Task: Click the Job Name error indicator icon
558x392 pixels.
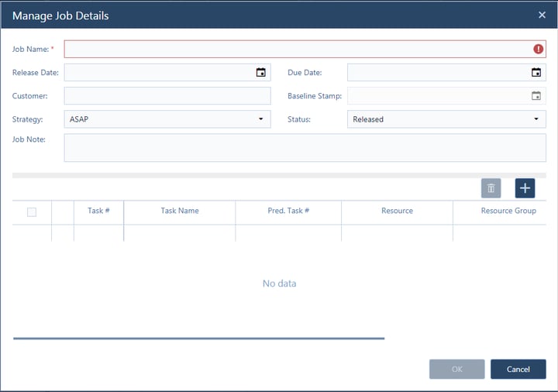Action: tap(538, 49)
